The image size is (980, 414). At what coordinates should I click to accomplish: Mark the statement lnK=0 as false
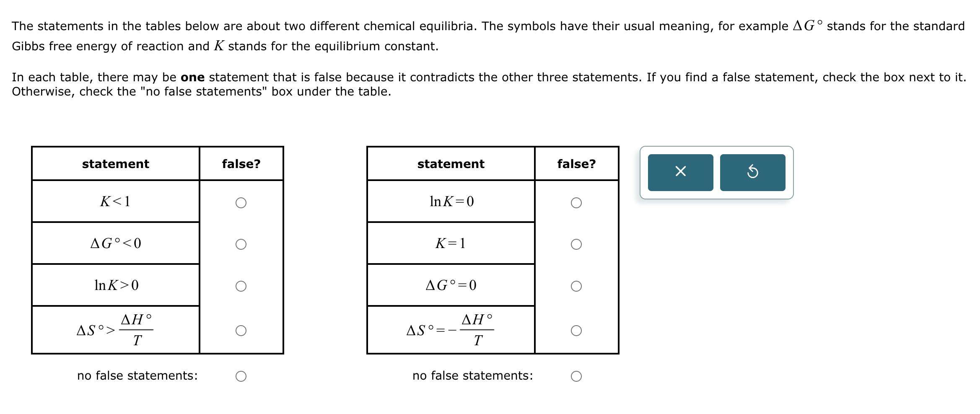click(577, 202)
